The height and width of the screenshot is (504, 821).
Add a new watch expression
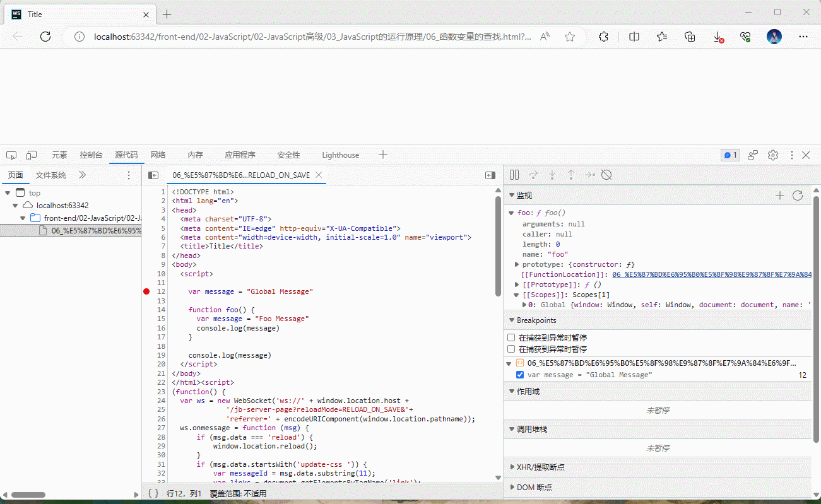[x=780, y=196]
